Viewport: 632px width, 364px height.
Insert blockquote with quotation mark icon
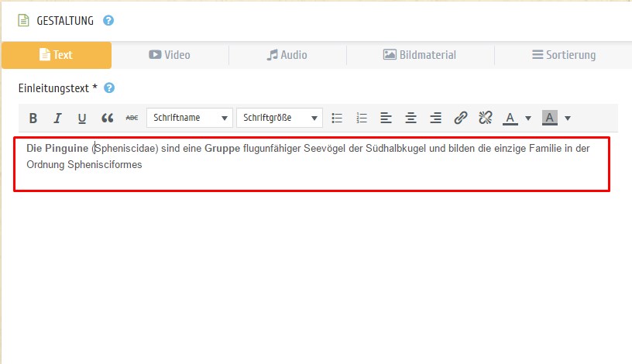pos(107,118)
